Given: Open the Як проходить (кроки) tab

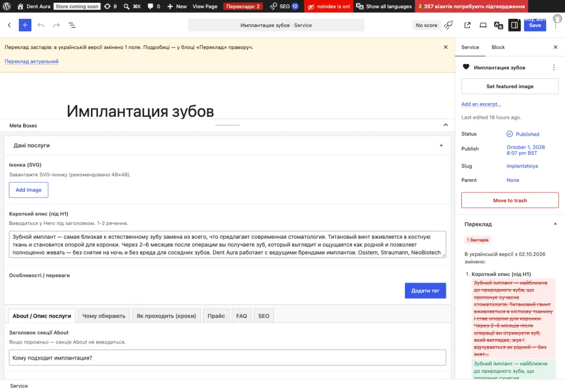Looking at the screenshot, I should click(x=166, y=316).
